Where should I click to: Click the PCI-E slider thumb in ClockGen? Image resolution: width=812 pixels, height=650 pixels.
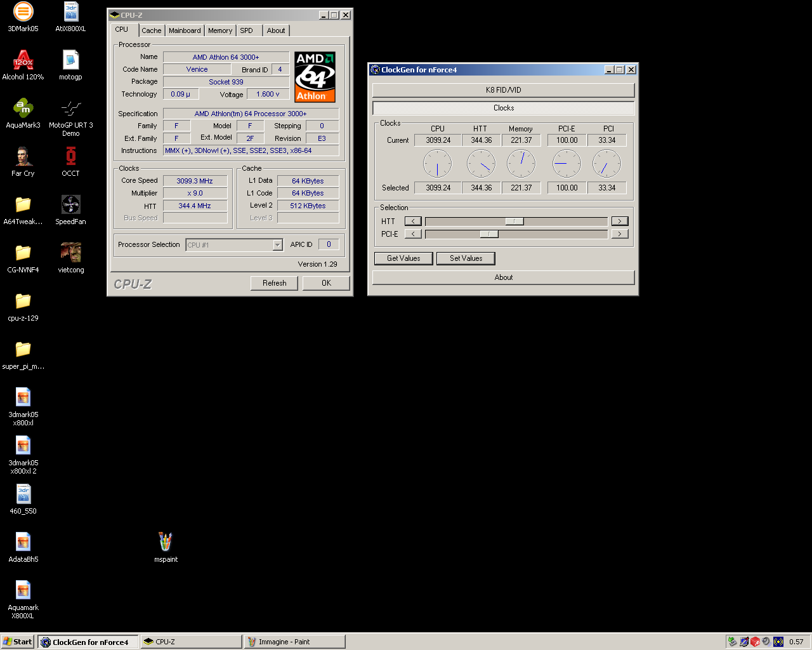point(489,234)
